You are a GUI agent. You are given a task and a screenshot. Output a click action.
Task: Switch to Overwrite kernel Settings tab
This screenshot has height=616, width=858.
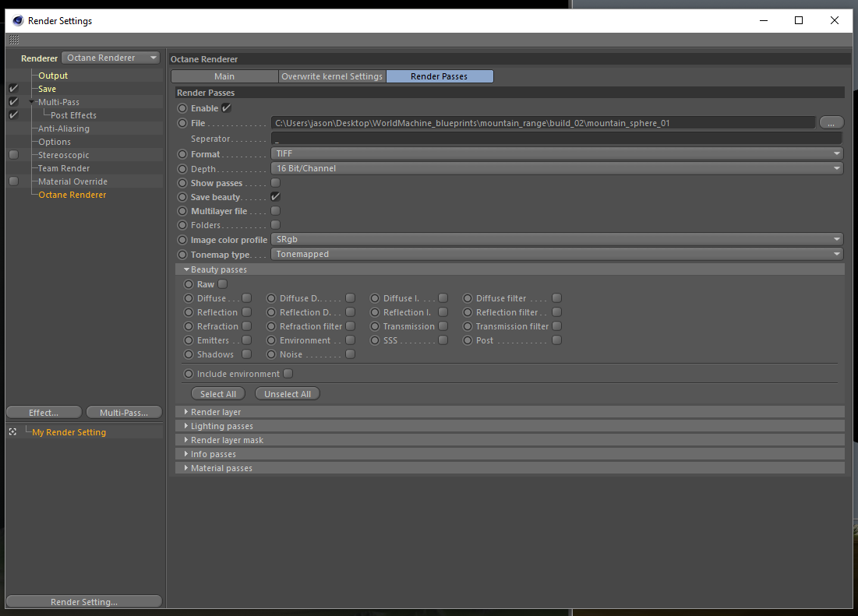332,76
